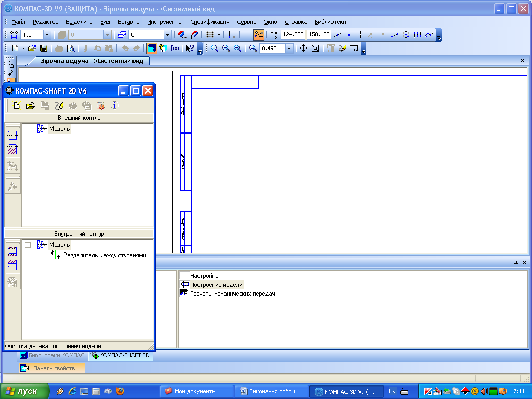This screenshot has height=399, width=532.
Task: Click the X coordinate field 124.330
Action: 293,34
